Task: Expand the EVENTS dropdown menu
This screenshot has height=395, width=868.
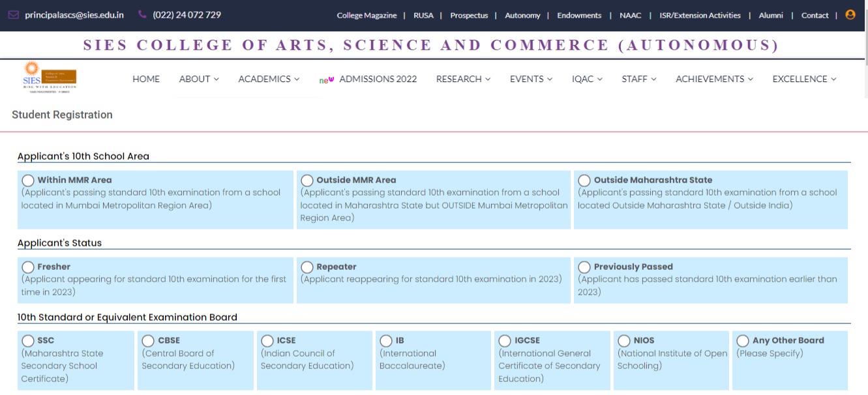Action: pos(531,79)
